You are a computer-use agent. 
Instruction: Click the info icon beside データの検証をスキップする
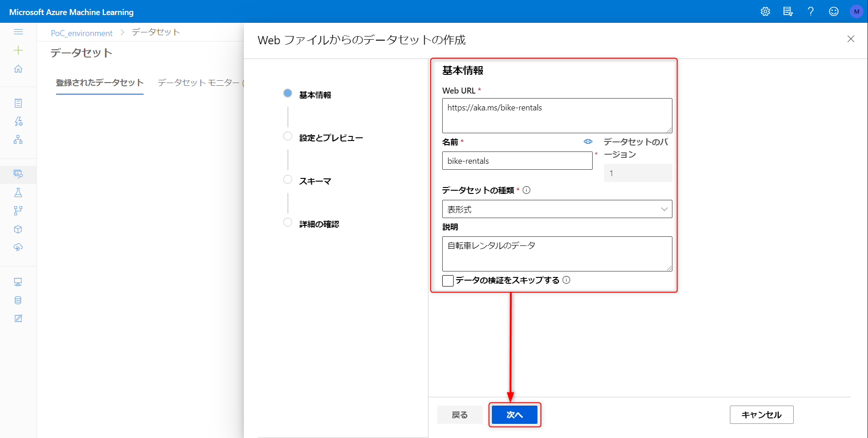point(566,280)
